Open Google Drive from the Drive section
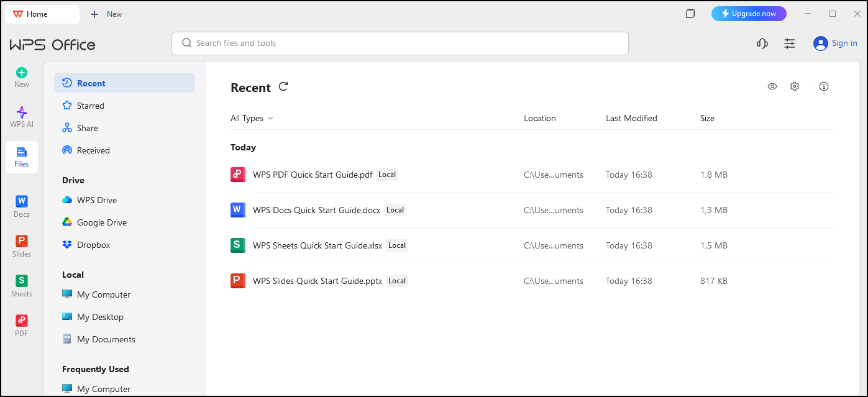 pyautogui.click(x=100, y=222)
